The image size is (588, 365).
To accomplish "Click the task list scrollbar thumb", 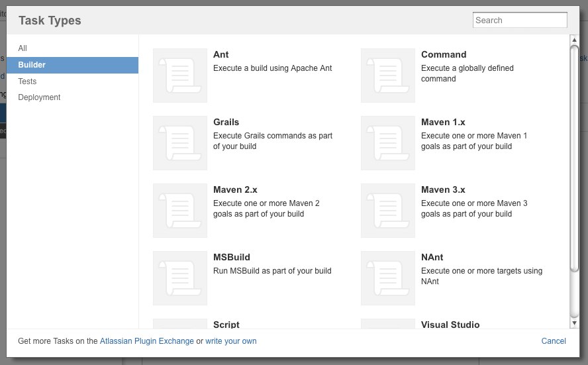I will tap(574, 158).
